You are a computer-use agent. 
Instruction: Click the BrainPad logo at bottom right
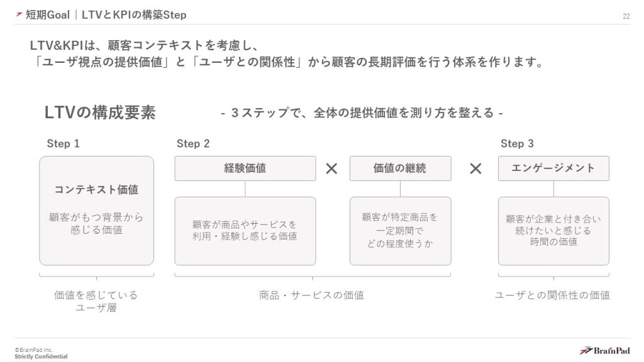click(604, 350)
